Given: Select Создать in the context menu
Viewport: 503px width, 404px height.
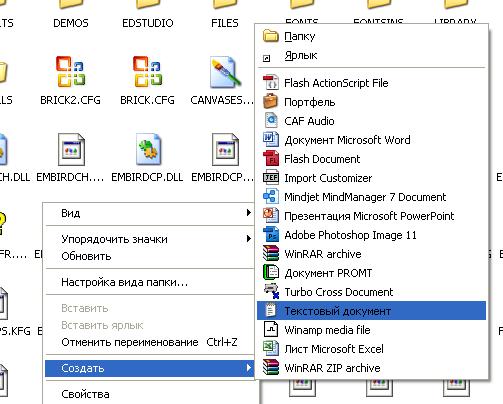Looking at the screenshot, I should pos(150,368).
